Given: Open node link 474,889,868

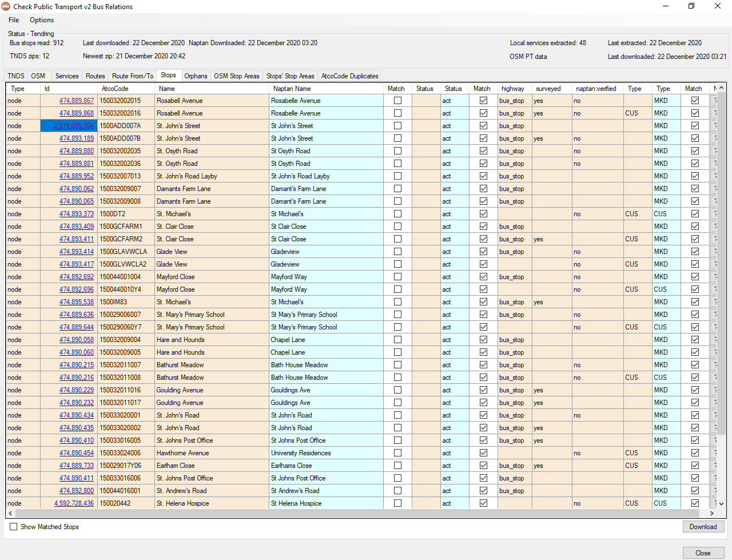Looking at the screenshot, I should tap(77, 113).
